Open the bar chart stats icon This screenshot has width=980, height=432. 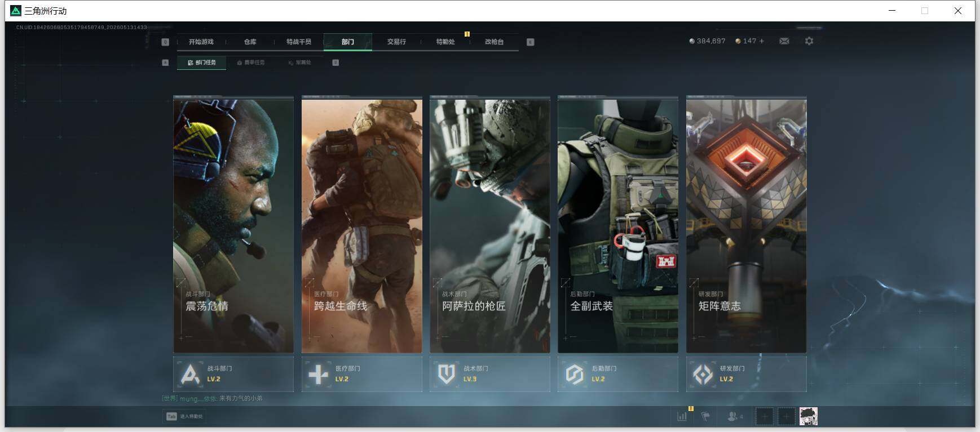(x=682, y=416)
